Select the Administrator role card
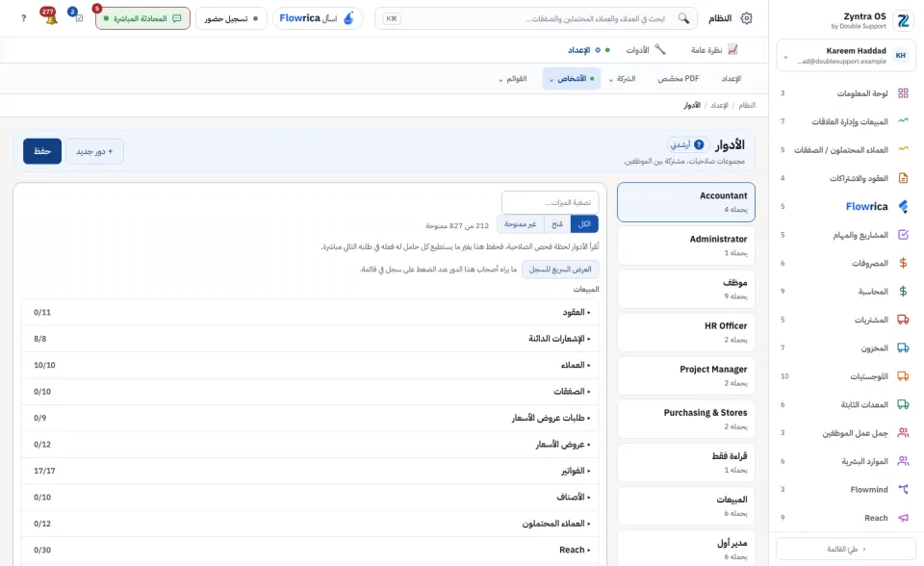This screenshot has width=924, height=566. [686, 245]
